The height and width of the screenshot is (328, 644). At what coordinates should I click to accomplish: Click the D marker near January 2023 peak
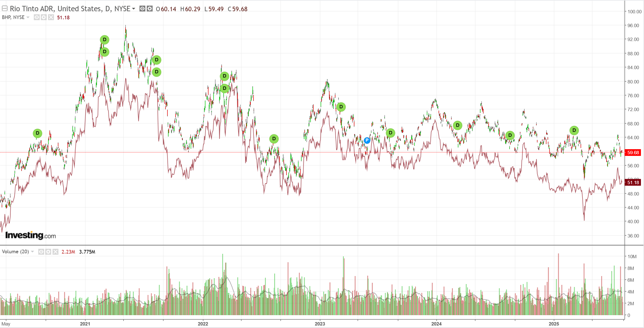coord(341,107)
